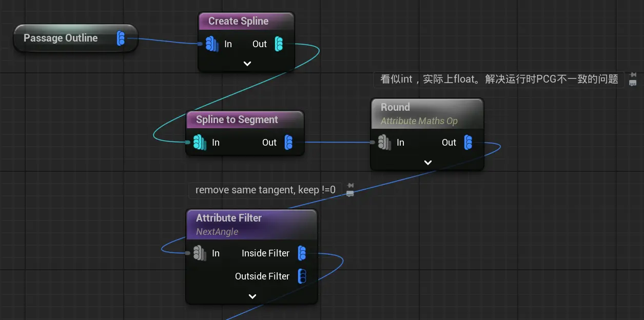Click the Outside Filter output pin

[302, 276]
